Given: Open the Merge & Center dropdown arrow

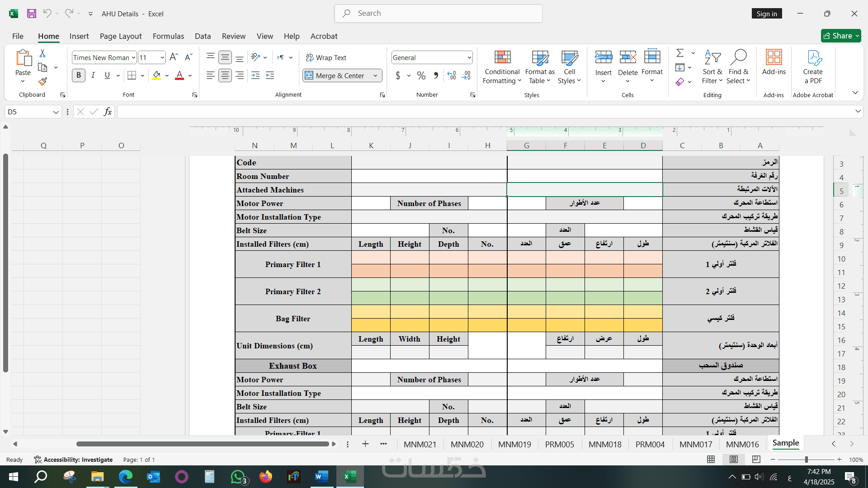Looking at the screenshot, I should click(375, 76).
